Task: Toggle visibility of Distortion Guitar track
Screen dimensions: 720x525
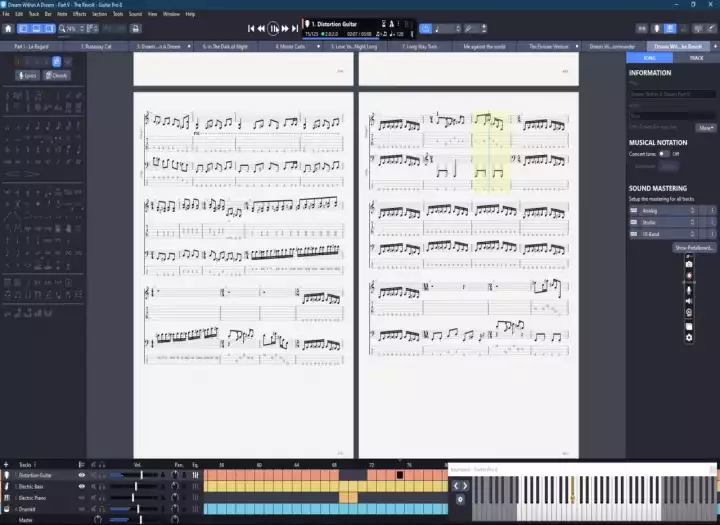Action: click(x=82, y=475)
